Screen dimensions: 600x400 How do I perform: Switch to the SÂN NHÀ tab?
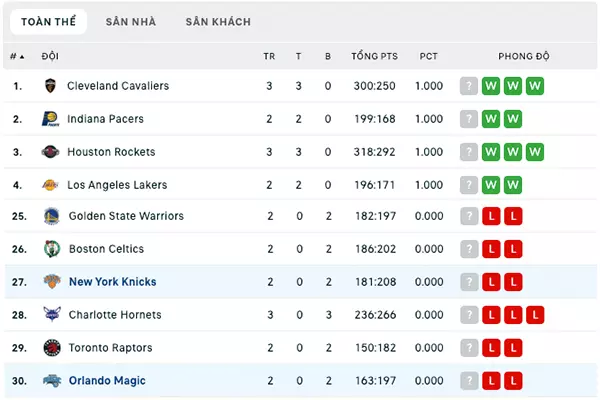tap(131, 22)
